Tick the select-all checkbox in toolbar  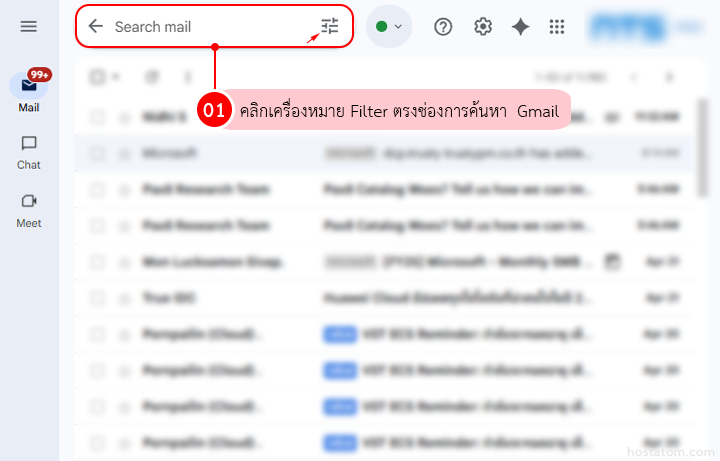97,77
